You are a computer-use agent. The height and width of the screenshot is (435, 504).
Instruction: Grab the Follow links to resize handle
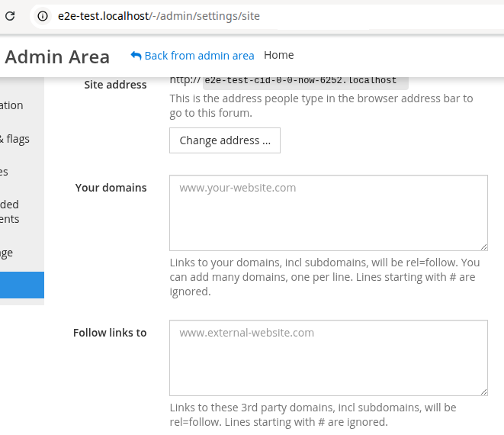[x=483, y=392]
